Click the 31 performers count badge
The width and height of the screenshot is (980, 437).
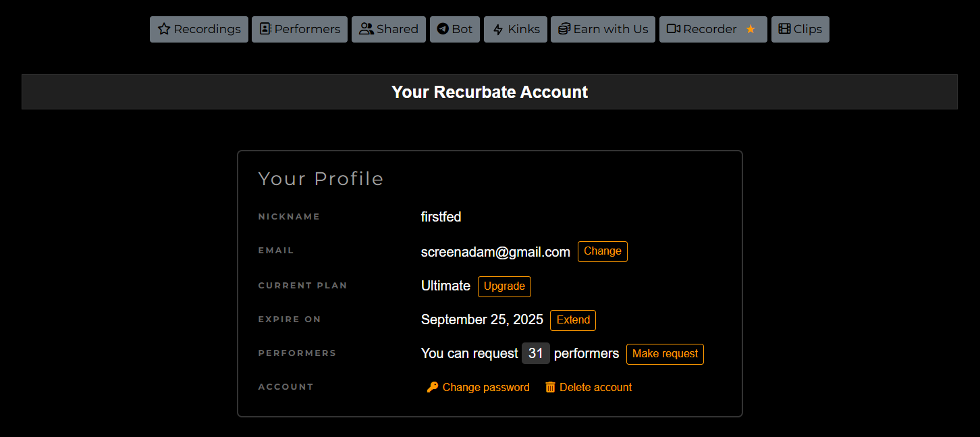[x=536, y=353]
